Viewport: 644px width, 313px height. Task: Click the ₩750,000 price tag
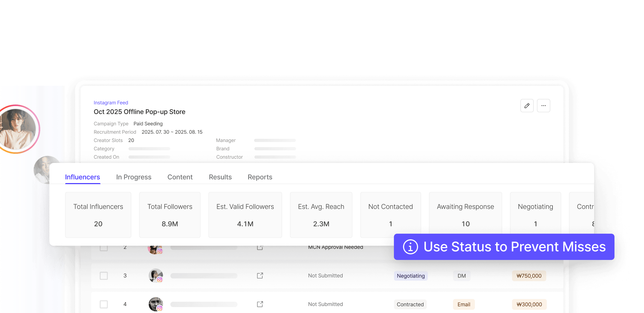coord(529,276)
